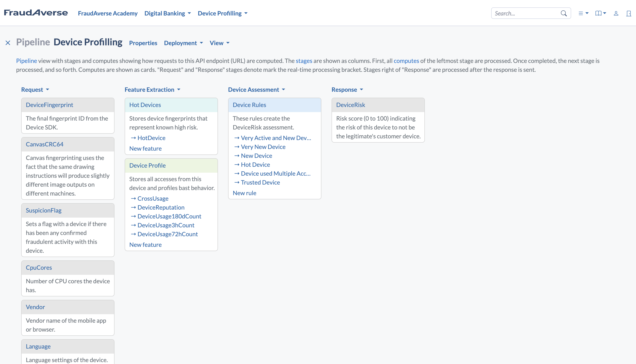Select the HotDevice feature
636x364 pixels.
[x=151, y=138]
